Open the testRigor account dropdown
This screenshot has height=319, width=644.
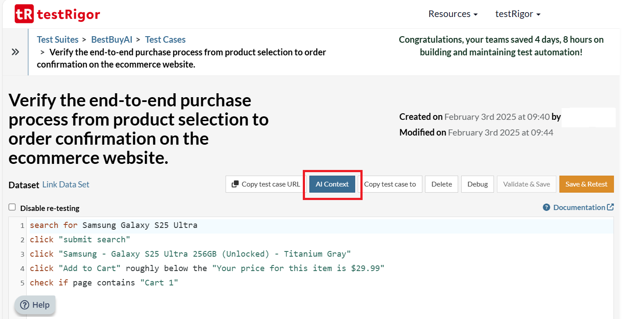(x=517, y=14)
